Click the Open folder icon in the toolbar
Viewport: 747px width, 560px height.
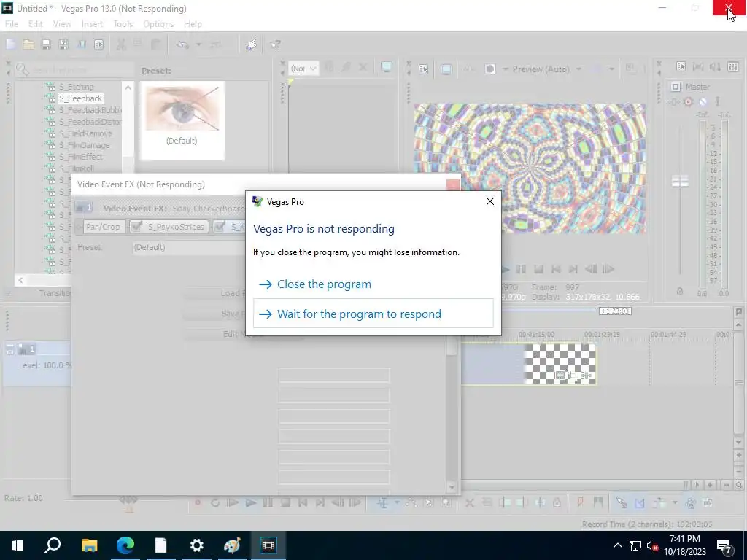pos(28,44)
